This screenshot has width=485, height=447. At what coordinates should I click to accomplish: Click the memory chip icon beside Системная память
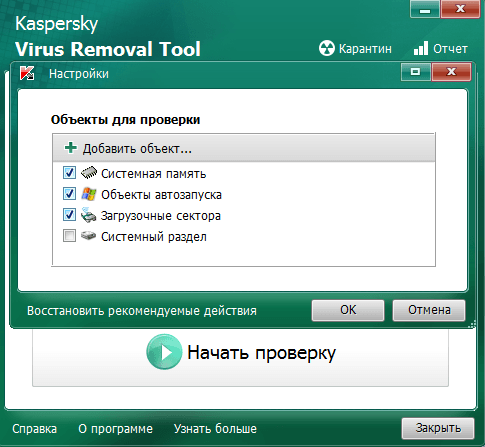coord(89,173)
